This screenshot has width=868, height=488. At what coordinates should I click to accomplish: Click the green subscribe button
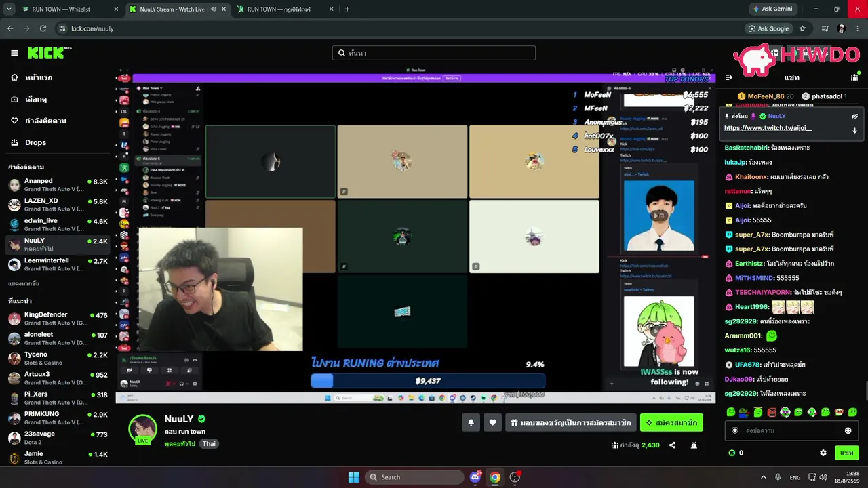tap(671, 422)
